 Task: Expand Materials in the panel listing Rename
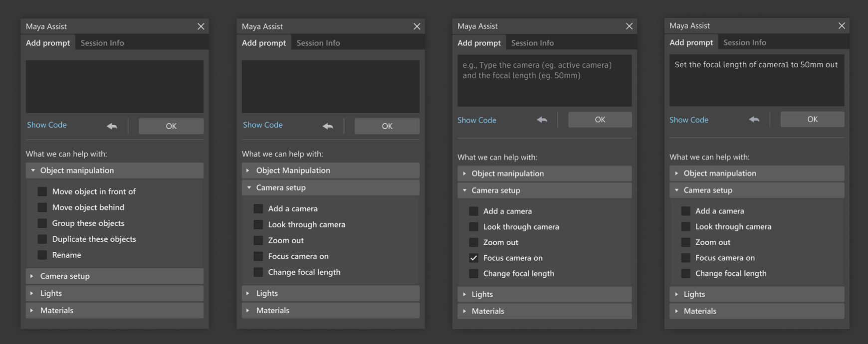[115, 310]
